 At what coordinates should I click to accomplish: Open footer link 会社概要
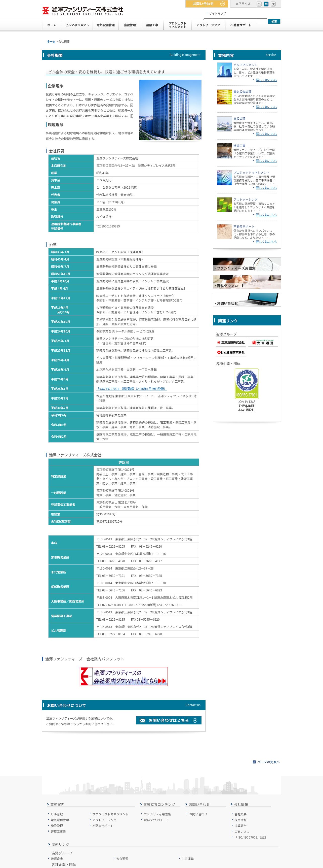240,814
